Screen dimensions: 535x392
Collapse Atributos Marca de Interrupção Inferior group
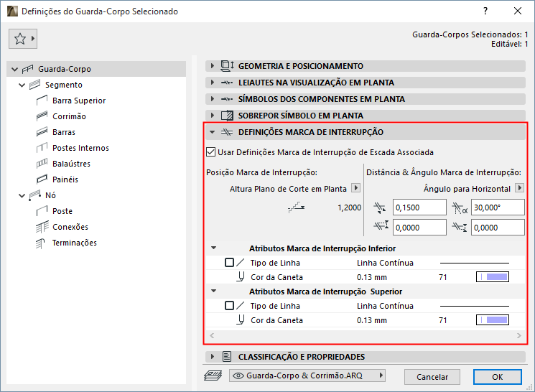214,248
